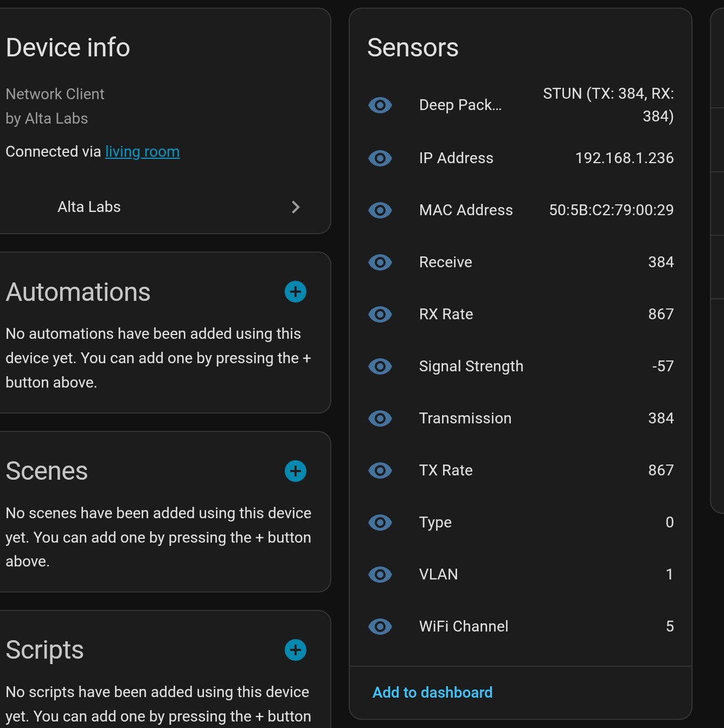724x728 pixels.
Task: Click the WiFi Channel eye icon
Action: (380, 626)
